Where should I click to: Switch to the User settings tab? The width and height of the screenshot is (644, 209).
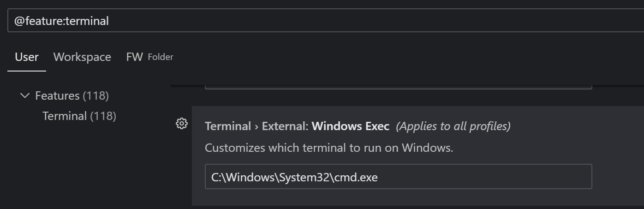[27, 57]
